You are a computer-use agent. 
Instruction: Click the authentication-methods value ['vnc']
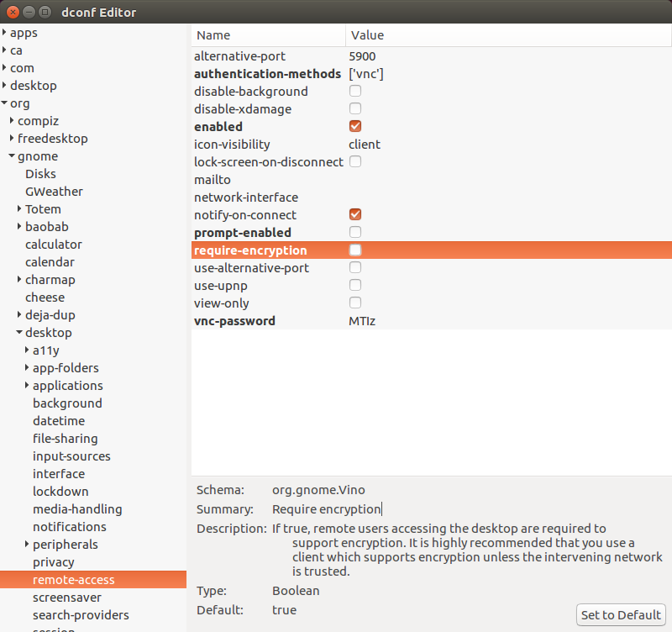click(x=366, y=74)
